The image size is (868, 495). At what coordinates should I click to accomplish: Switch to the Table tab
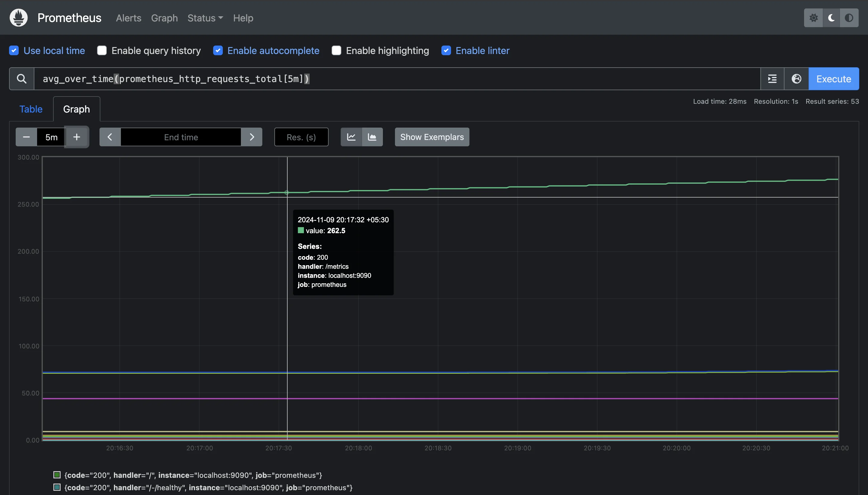(31, 109)
